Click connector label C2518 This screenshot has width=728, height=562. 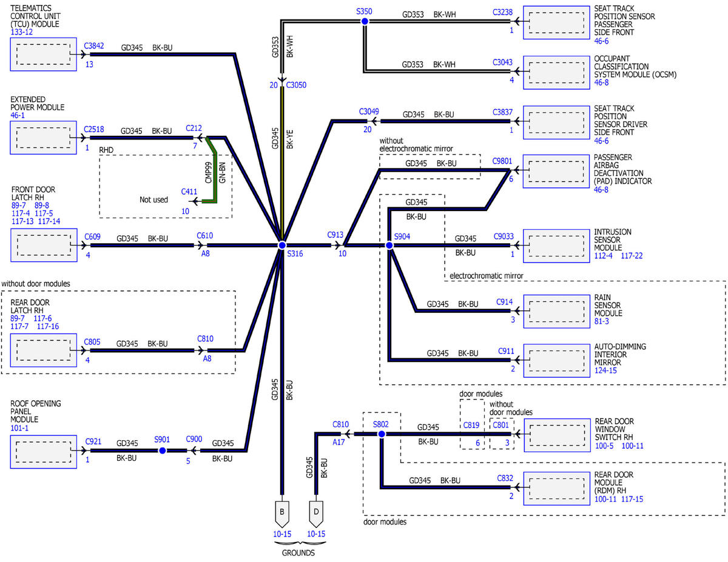(95, 129)
